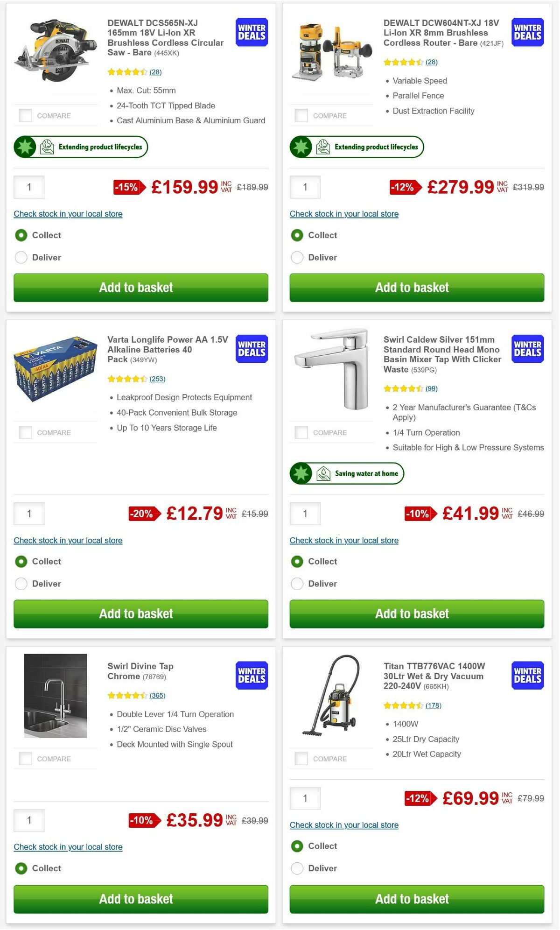This screenshot has width=560, height=930.
Task: Check stock in your local store for the vacuum
Action: pyautogui.click(x=344, y=825)
